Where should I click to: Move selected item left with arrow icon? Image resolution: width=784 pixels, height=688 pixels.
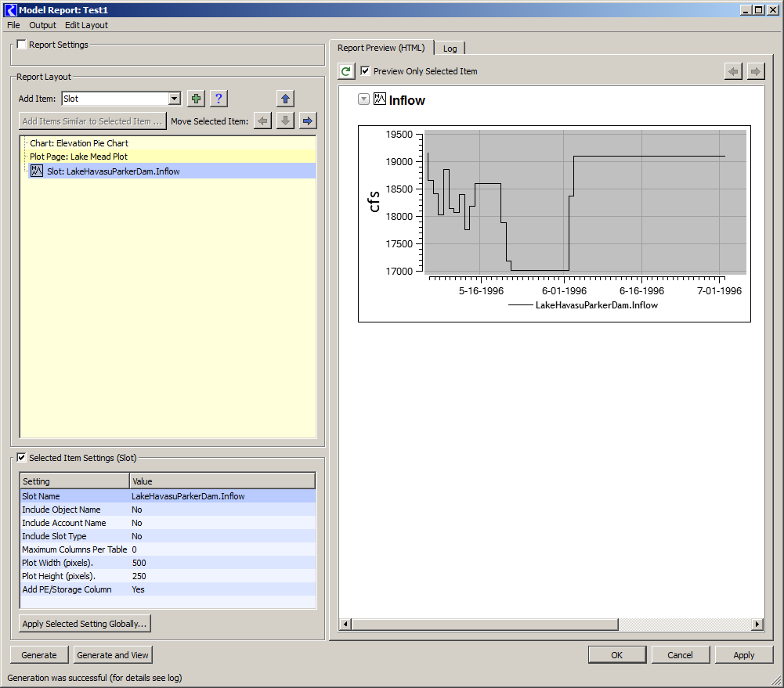point(262,121)
